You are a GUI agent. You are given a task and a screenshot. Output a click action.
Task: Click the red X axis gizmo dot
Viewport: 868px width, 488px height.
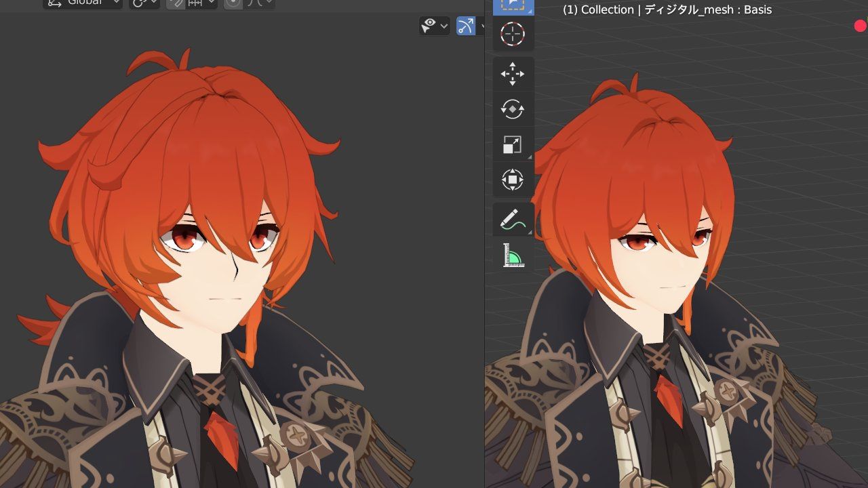point(860,26)
